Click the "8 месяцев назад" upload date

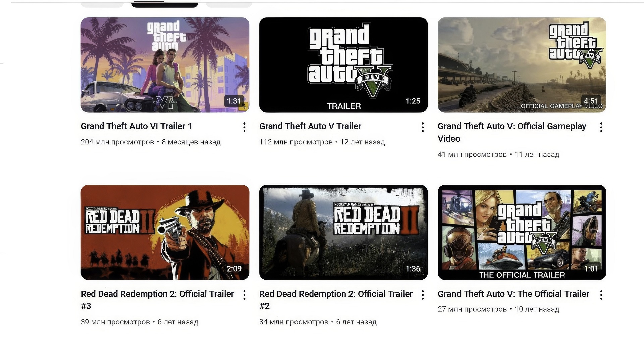(x=191, y=142)
